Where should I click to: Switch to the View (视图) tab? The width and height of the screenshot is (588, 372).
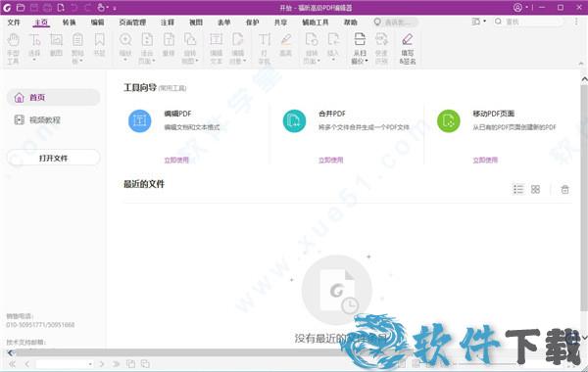[x=196, y=23]
